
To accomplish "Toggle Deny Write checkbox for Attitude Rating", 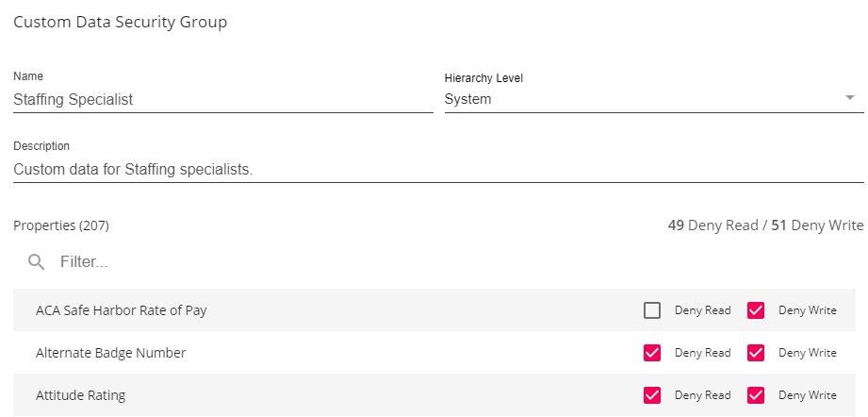I will pos(756,395).
